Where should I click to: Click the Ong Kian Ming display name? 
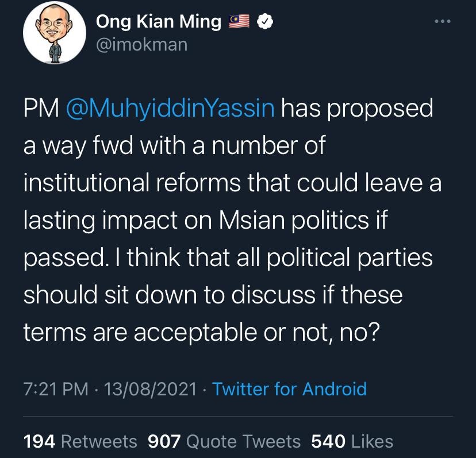(159, 22)
